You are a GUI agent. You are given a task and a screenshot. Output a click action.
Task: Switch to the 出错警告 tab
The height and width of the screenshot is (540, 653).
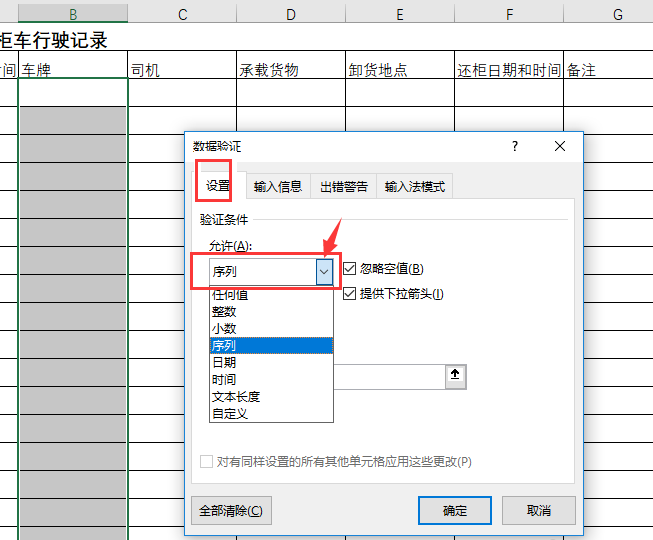click(x=344, y=187)
